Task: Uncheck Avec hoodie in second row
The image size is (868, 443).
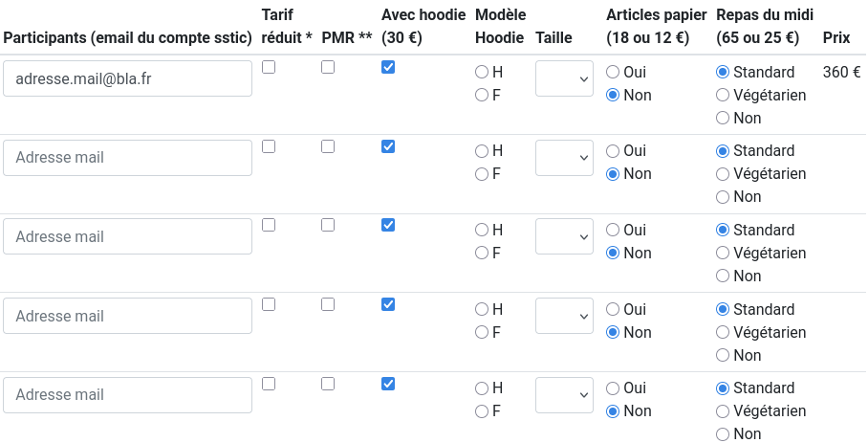Action: [x=387, y=146]
